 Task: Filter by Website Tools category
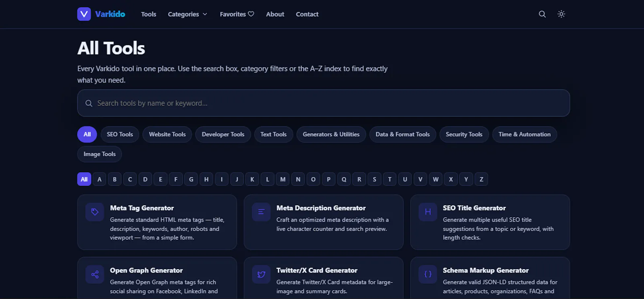tap(167, 134)
